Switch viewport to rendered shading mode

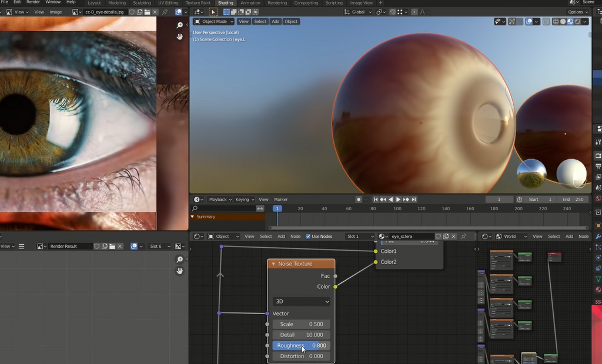tap(578, 22)
